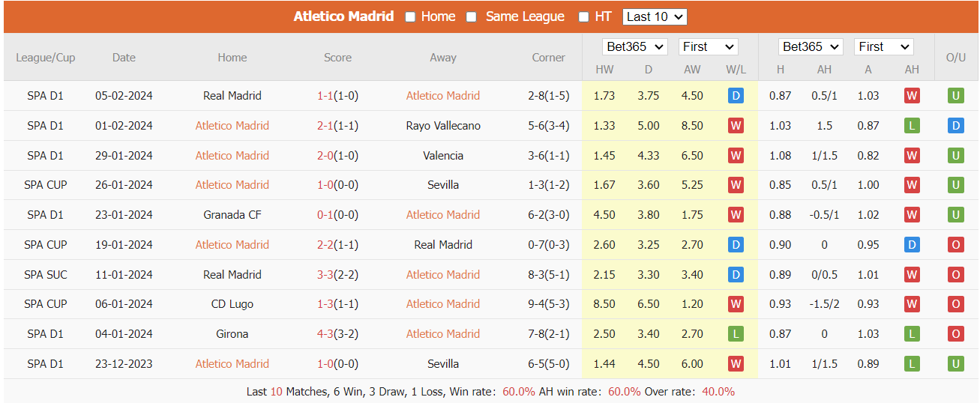Click the green L badge in the Girona row
The height and width of the screenshot is (403, 980).
[x=736, y=334]
